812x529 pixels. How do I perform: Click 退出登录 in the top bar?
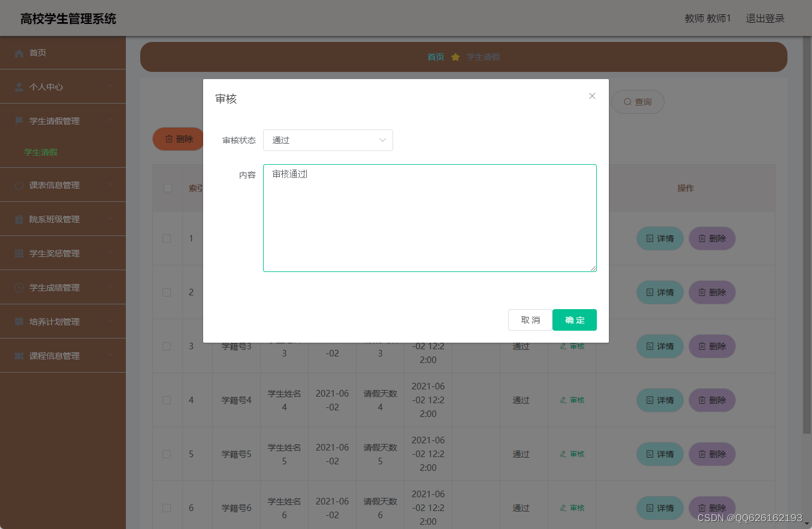pyautogui.click(x=765, y=19)
